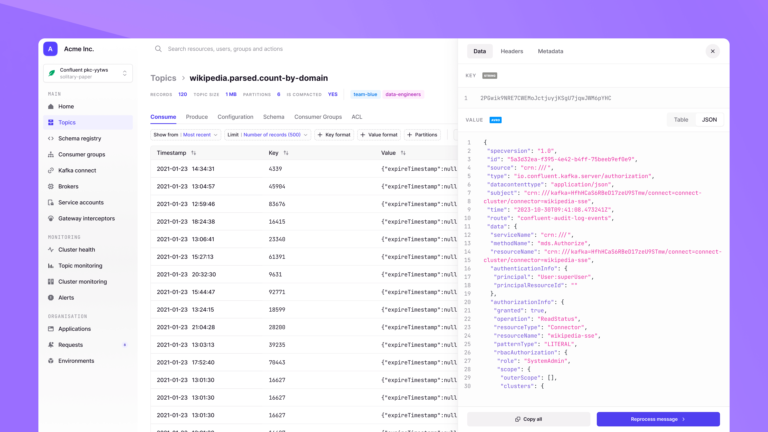Switch value view to Table
The height and width of the screenshot is (432, 768).
click(x=681, y=119)
